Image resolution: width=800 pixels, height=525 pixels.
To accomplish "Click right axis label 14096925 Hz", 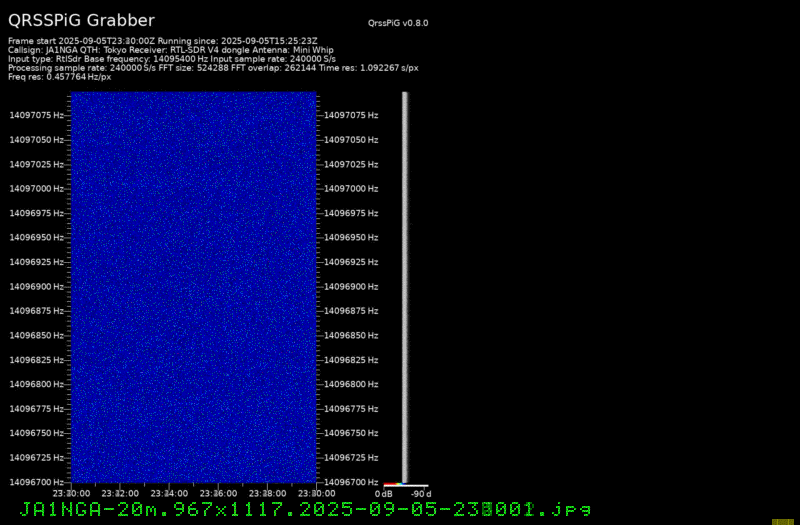I will tap(351, 262).
